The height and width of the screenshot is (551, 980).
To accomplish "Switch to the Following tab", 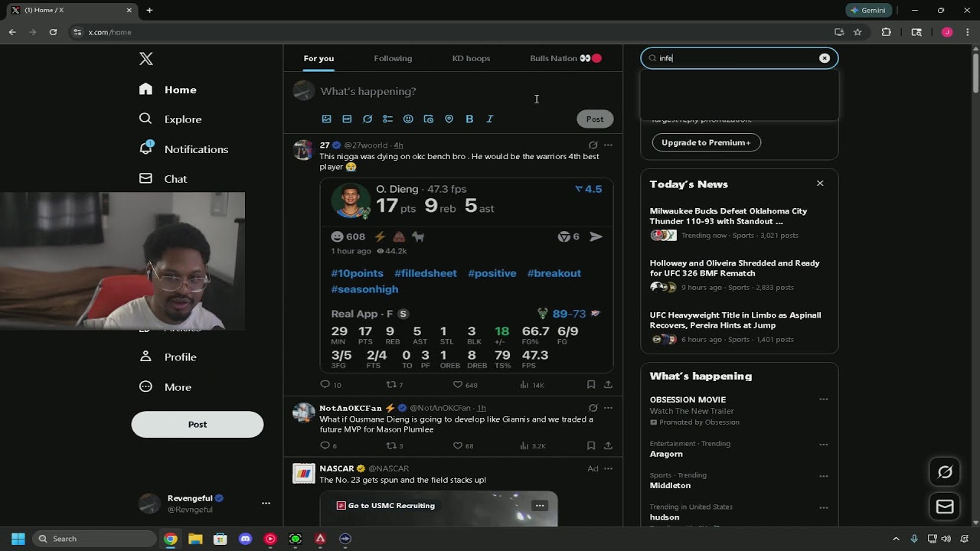I will click(x=393, y=58).
